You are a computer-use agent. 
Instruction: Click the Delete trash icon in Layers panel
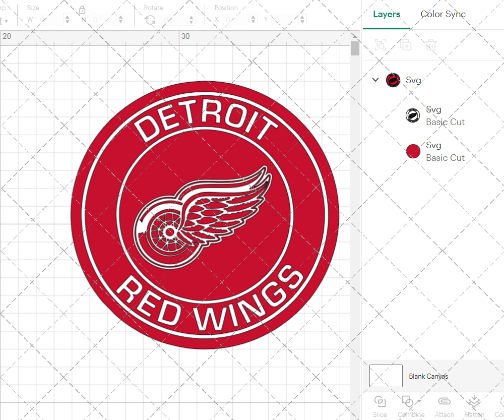(431, 45)
